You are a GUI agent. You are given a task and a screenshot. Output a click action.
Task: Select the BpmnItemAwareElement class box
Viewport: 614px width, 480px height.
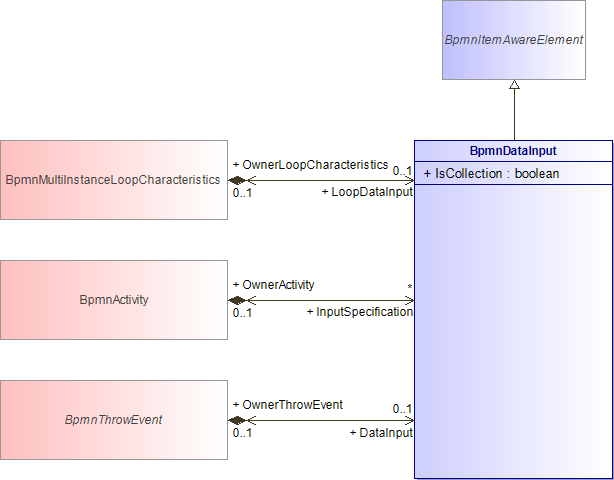[x=514, y=40]
